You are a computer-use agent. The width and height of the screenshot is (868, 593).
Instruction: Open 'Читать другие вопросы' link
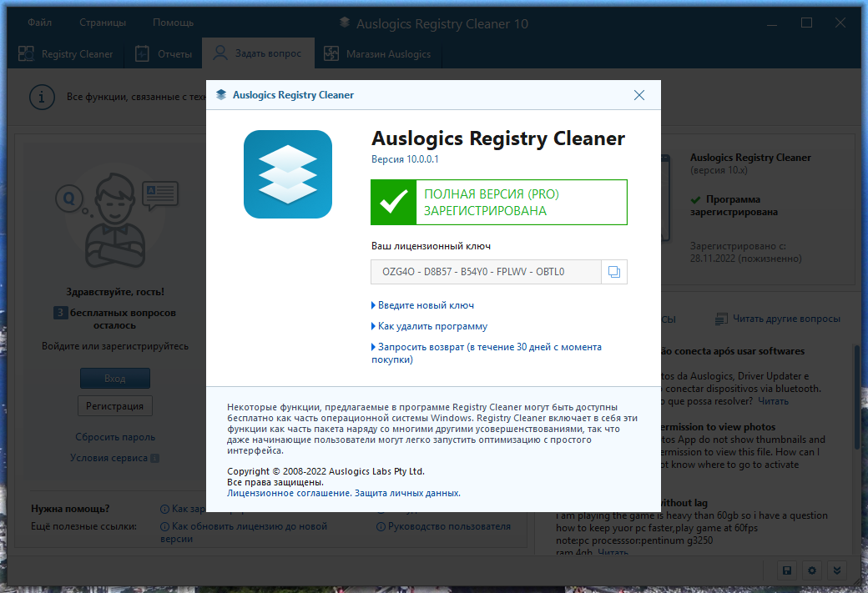point(786,319)
